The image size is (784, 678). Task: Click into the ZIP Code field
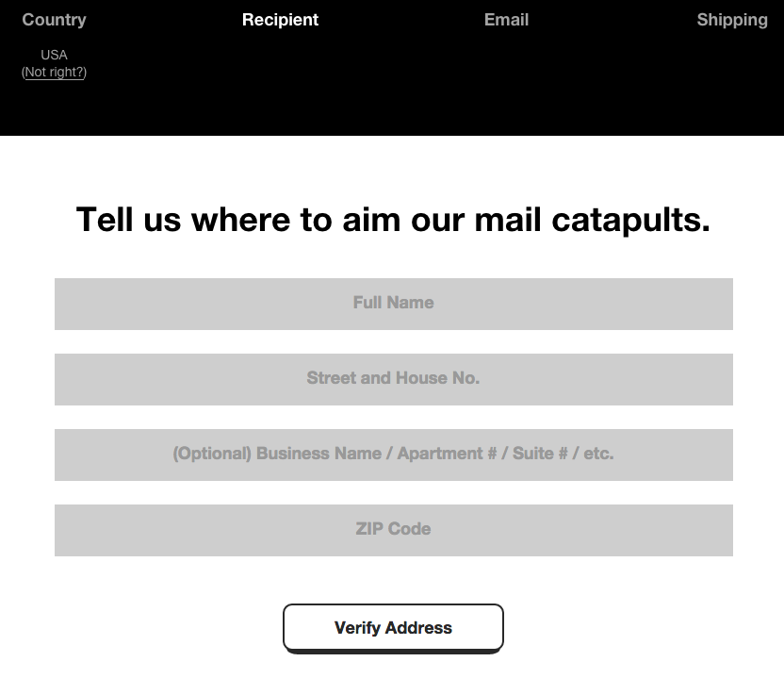coord(393,530)
